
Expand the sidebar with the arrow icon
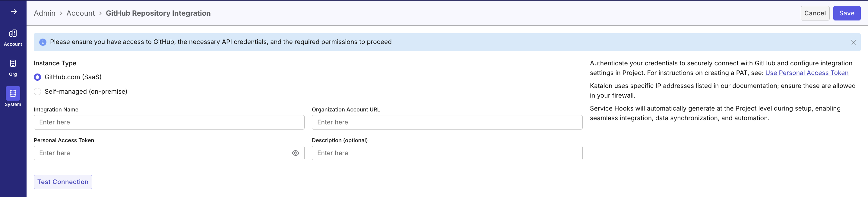[14, 12]
